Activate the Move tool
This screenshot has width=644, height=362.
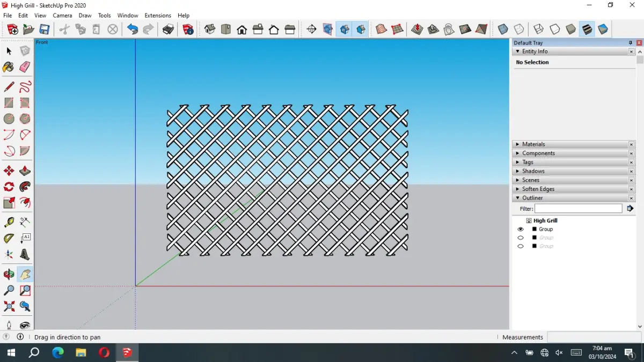9,171
